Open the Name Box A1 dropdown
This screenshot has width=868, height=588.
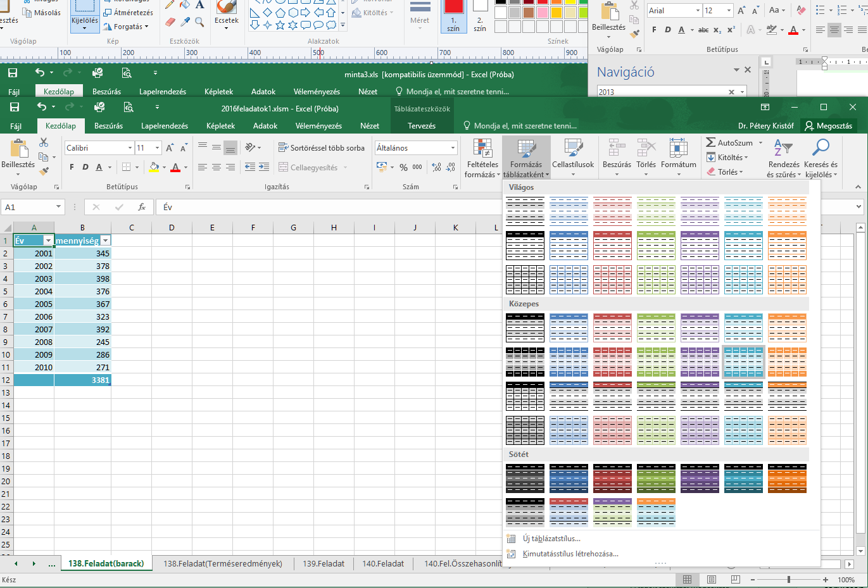click(x=58, y=207)
